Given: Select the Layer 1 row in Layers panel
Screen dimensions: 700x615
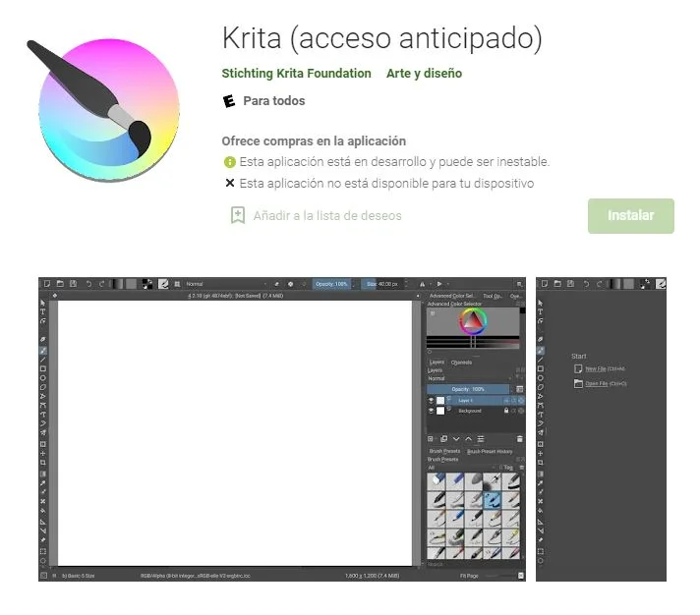Looking at the screenshot, I should (476, 401).
